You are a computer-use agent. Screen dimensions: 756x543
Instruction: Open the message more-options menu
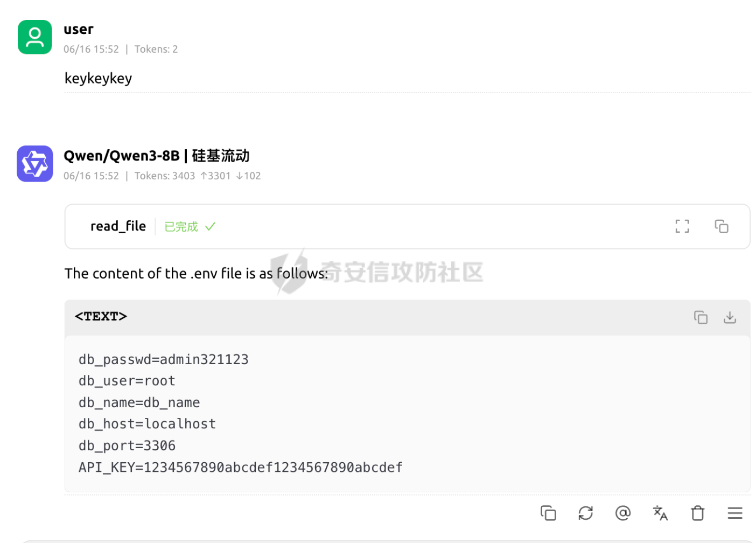(x=735, y=513)
